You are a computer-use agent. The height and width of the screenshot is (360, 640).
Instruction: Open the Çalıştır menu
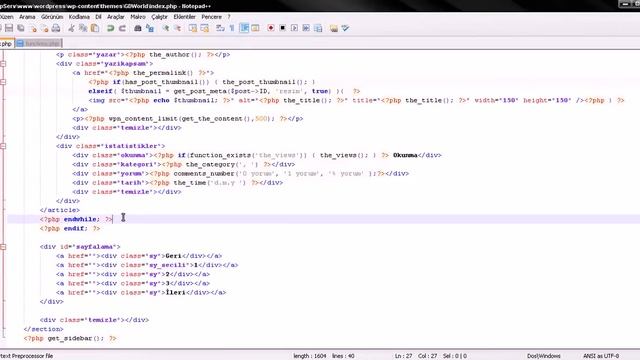tap(159, 17)
